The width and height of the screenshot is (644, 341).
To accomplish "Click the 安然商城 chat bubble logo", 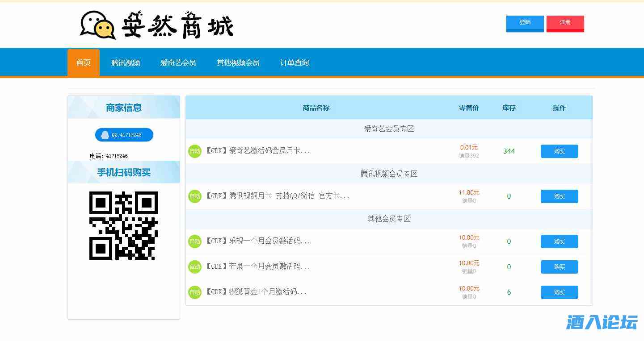I will pos(97,25).
